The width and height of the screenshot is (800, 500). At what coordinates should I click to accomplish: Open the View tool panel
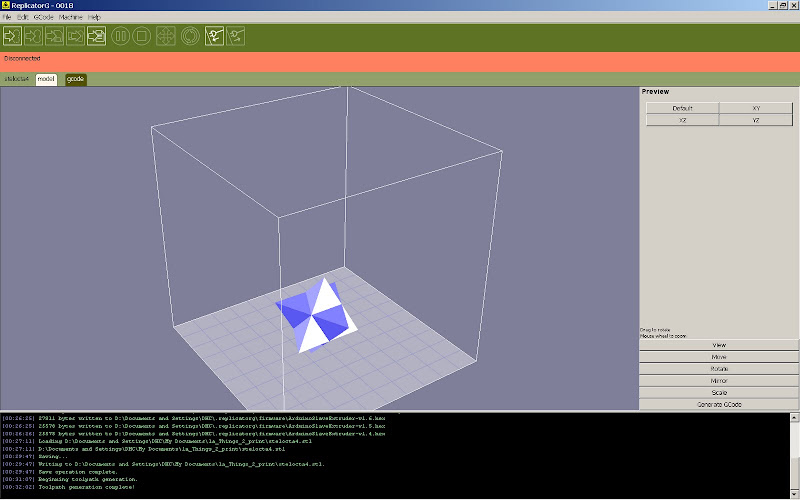pyautogui.click(x=719, y=345)
